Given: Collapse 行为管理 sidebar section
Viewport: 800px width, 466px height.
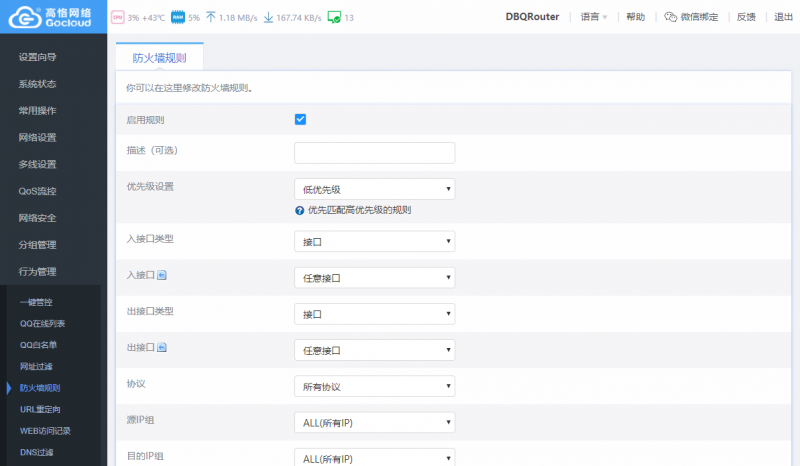Looking at the screenshot, I should click(x=37, y=272).
